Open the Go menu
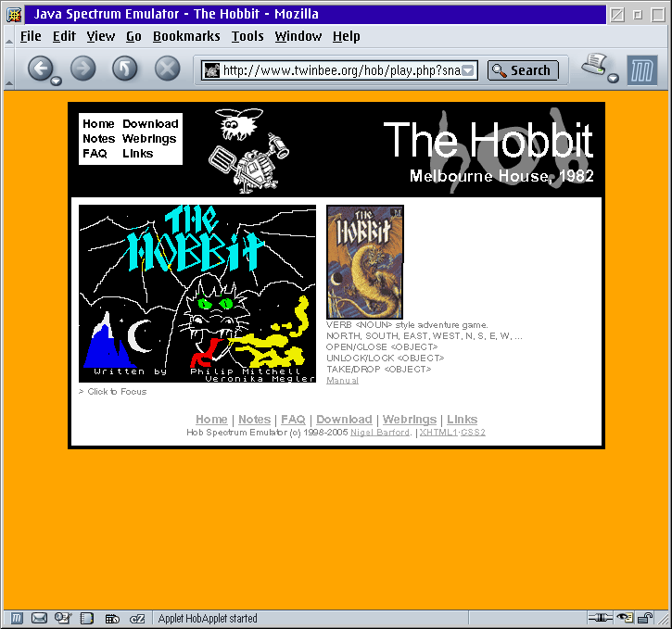Image resolution: width=672 pixels, height=629 pixels. [133, 36]
